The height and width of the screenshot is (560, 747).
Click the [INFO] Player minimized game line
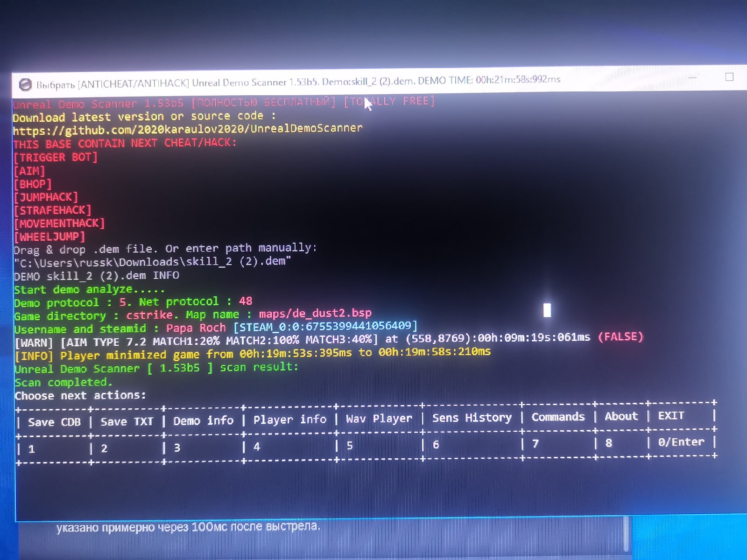click(x=253, y=354)
